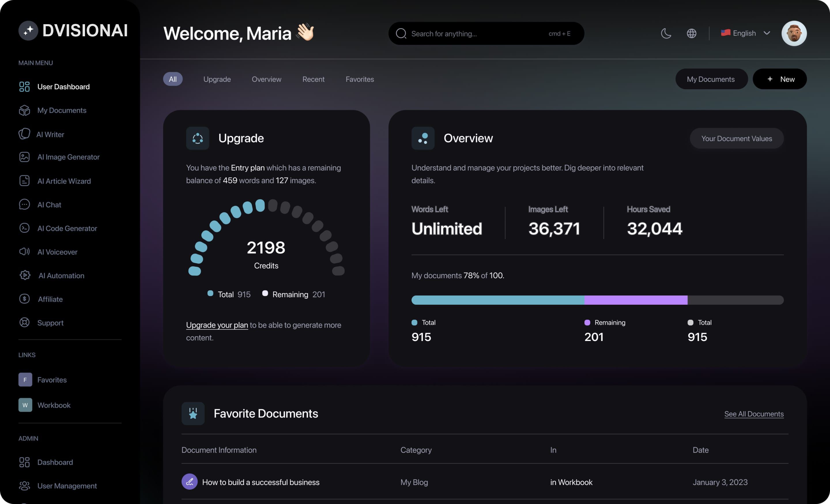
Task: Click the Overview card dots icon
Action: coord(423,138)
